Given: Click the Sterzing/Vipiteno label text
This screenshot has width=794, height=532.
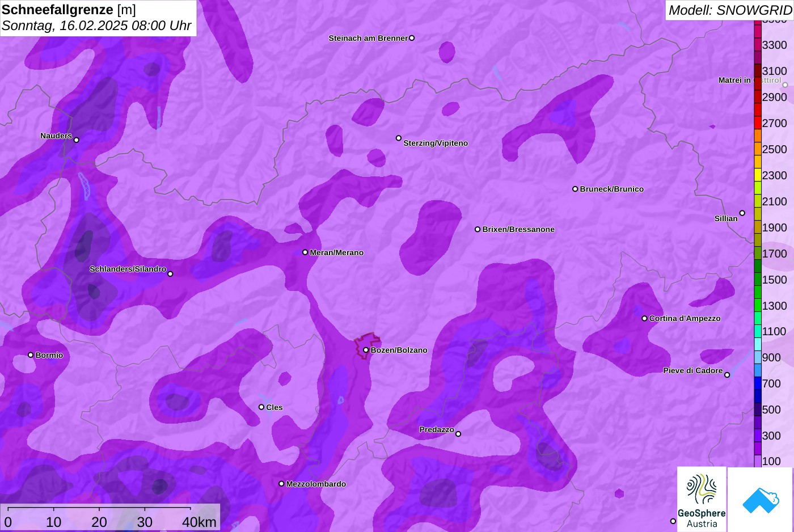Looking at the screenshot, I should 436,143.
